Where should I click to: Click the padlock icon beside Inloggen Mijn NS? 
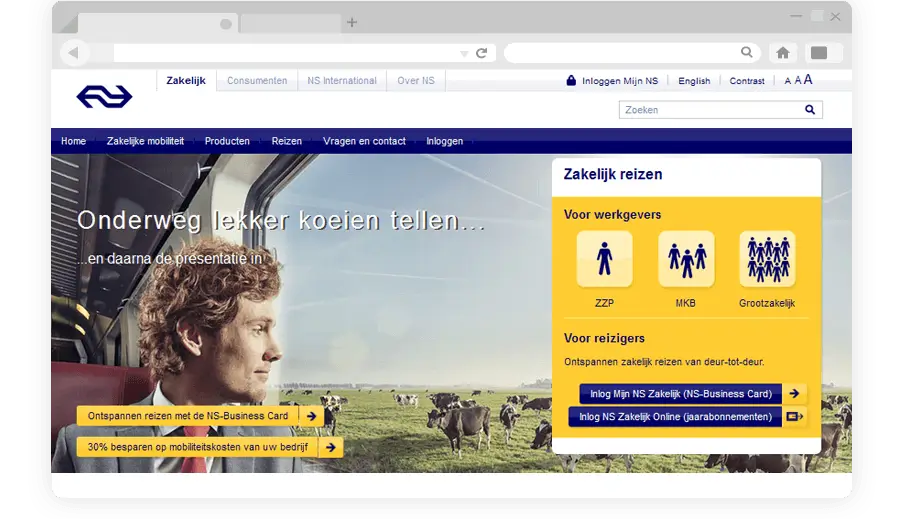pyautogui.click(x=571, y=80)
